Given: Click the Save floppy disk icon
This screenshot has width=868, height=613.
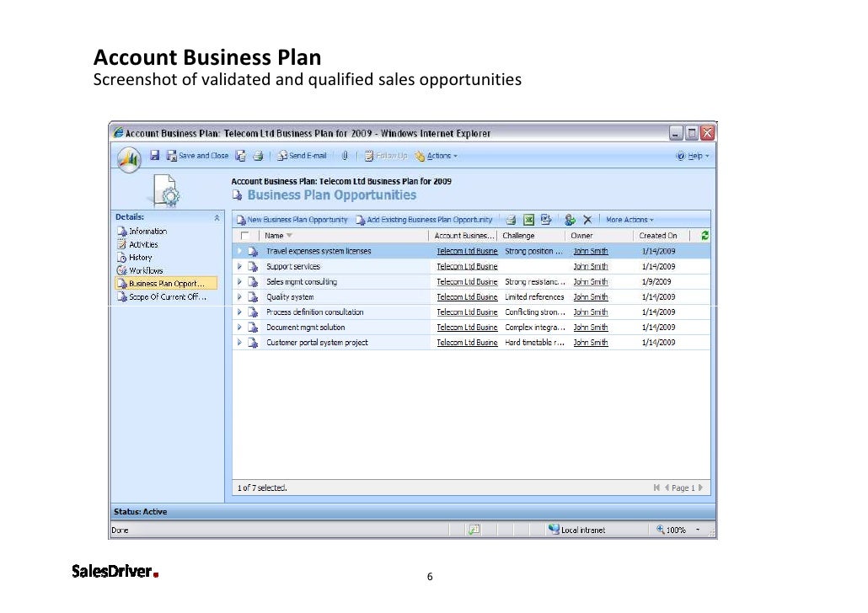Looking at the screenshot, I should (155, 156).
